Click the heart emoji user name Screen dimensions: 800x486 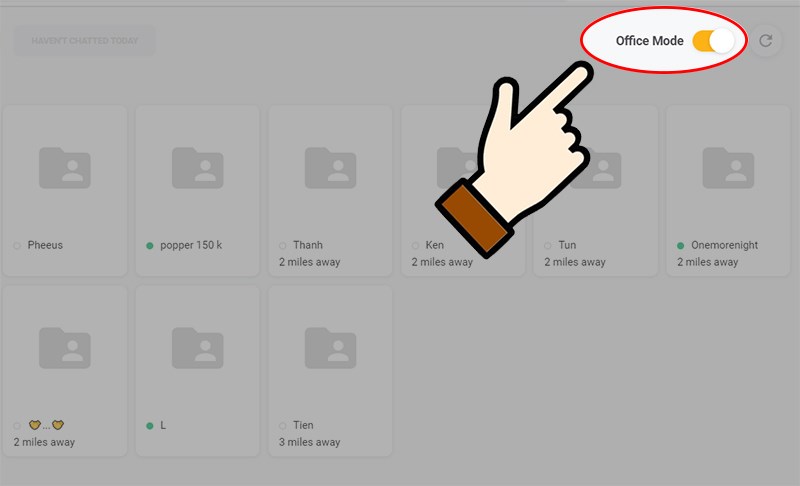[46, 425]
